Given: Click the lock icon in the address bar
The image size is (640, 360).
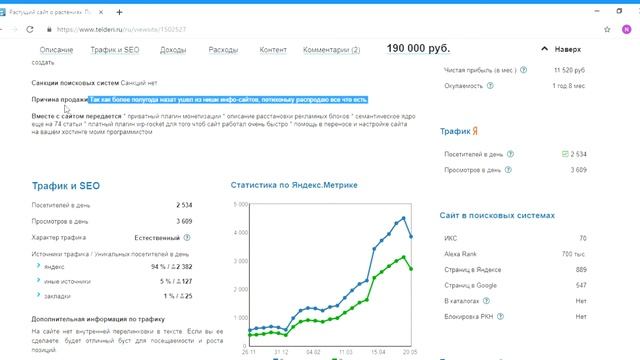Looking at the screenshot, I should tap(49, 29).
